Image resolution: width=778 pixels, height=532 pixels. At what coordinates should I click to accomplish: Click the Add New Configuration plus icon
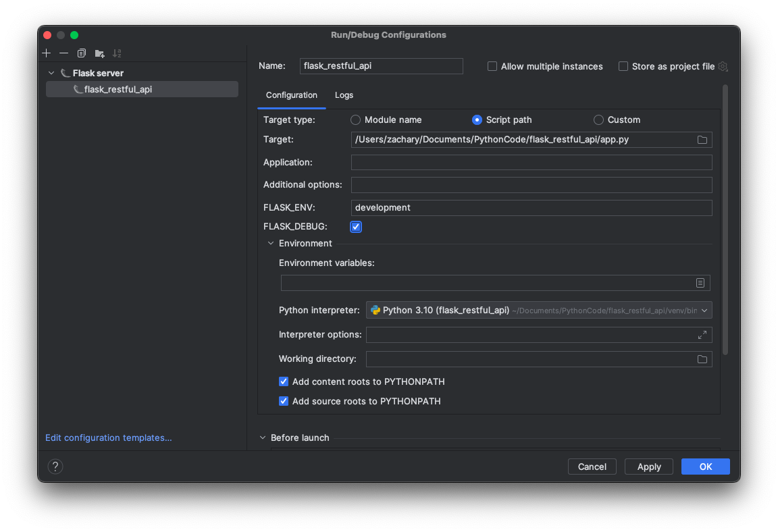tap(46, 53)
